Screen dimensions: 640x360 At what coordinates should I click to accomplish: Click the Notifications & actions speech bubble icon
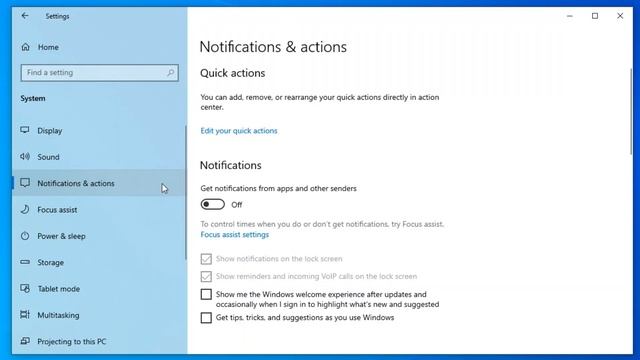[x=25, y=183]
